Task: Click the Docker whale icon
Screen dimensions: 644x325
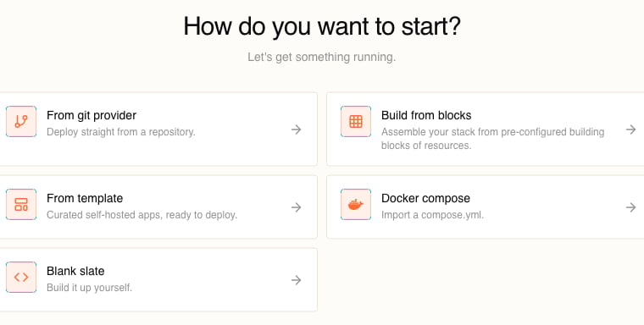Action: (356, 204)
